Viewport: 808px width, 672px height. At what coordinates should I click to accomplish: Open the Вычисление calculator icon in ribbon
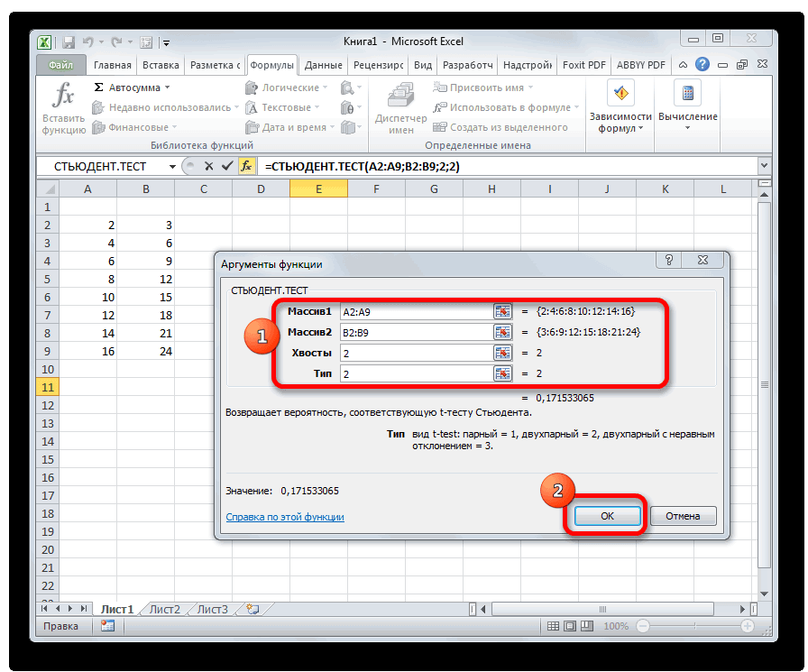coord(688,94)
